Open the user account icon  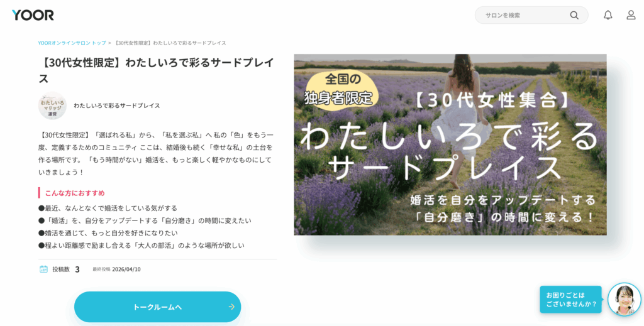[x=631, y=15]
